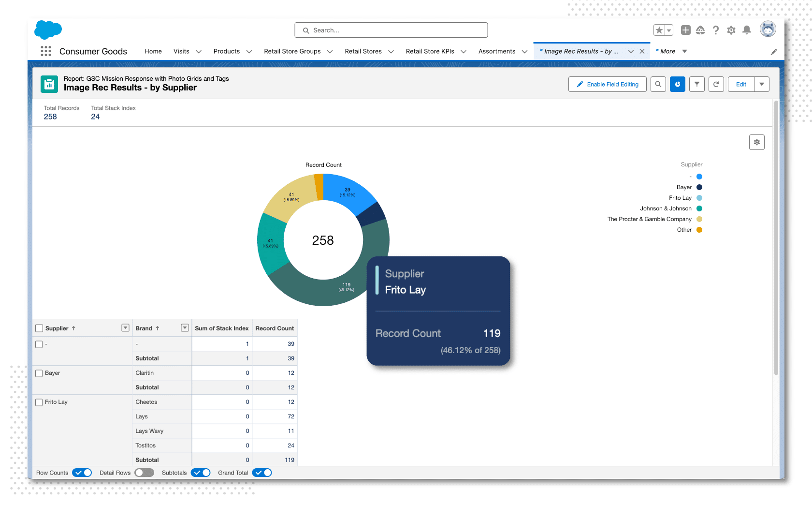Disable the Row Counts toggle
The width and height of the screenshot is (812, 505).
click(82, 473)
